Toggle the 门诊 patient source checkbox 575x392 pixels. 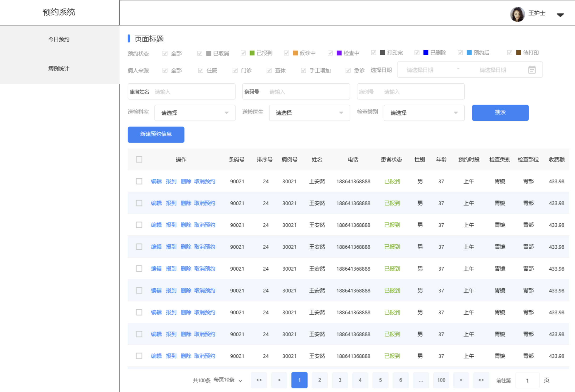[x=235, y=71]
